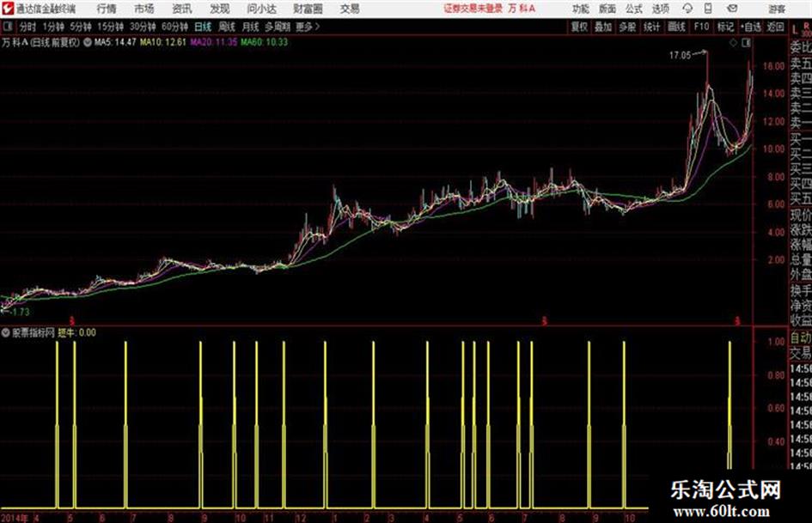Click the panel layout icon beside diamond
The height and width of the screenshot is (523, 812).
click(x=746, y=43)
